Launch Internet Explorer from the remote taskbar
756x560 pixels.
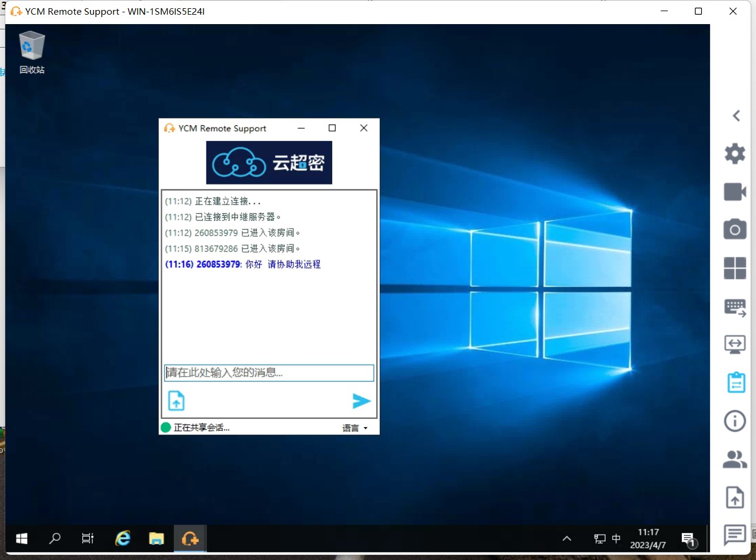click(122, 539)
